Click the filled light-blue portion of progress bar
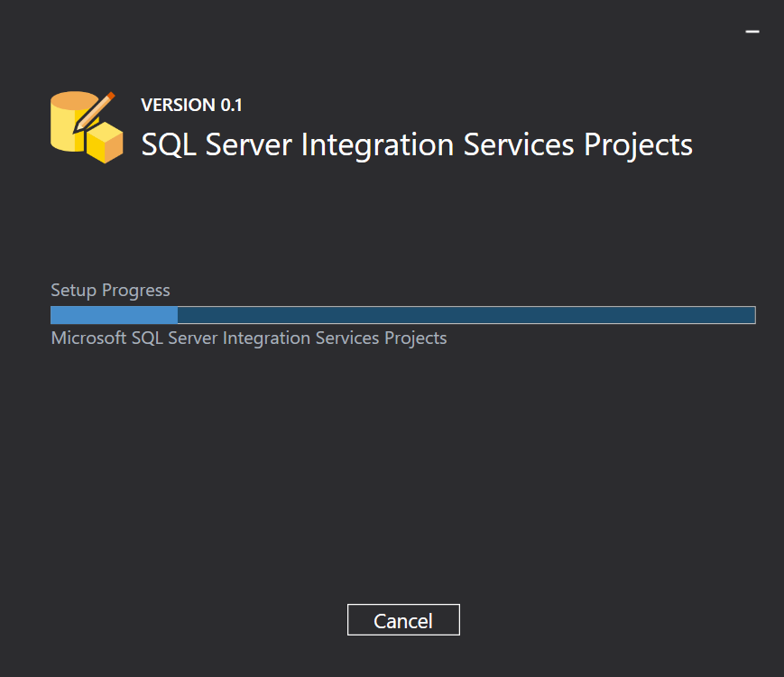Viewport: 784px width, 677px height. tap(115, 315)
